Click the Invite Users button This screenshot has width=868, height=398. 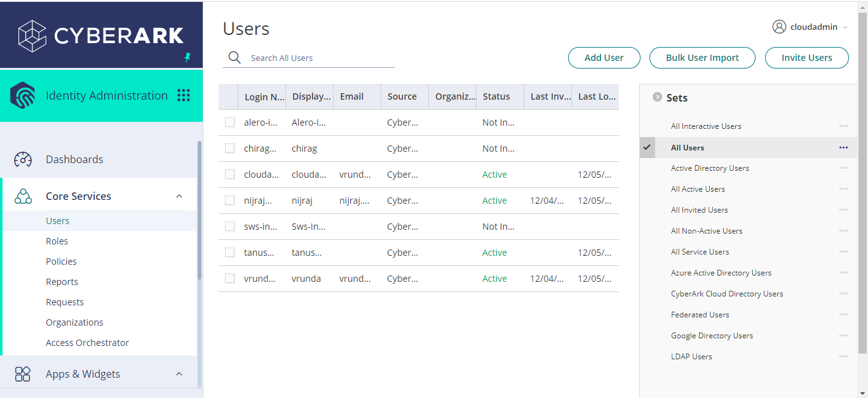tap(807, 58)
